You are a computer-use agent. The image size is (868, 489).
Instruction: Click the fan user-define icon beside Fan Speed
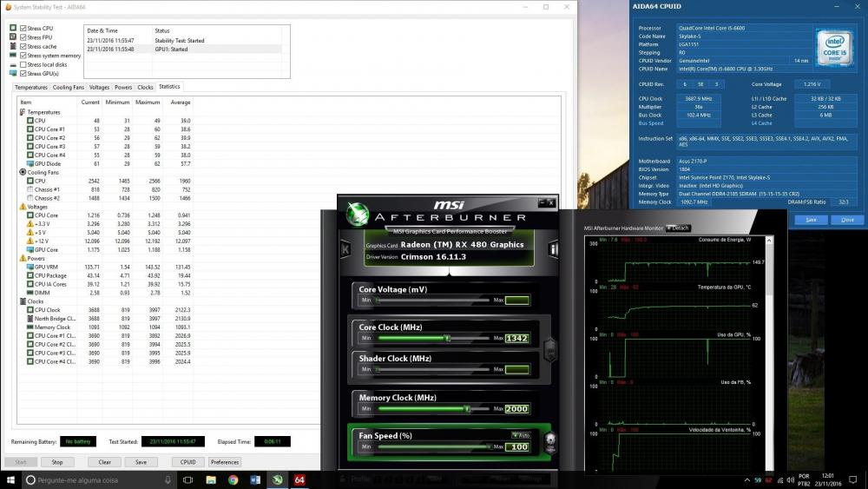coord(549,443)
